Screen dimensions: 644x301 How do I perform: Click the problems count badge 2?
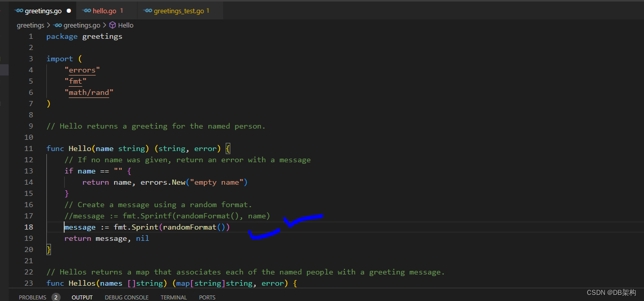pos(56,297)
